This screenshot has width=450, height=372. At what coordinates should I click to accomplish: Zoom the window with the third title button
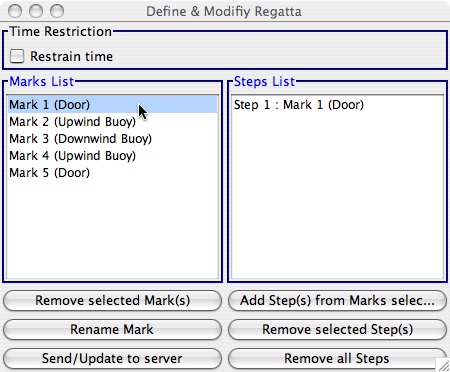(x=57, y=11)
